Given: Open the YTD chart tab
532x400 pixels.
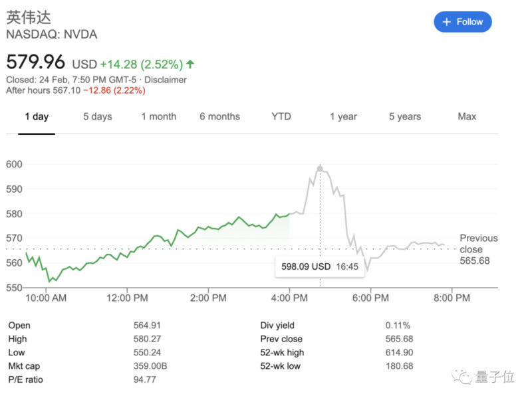Looking at the screenshot, I should coord(281,116).
